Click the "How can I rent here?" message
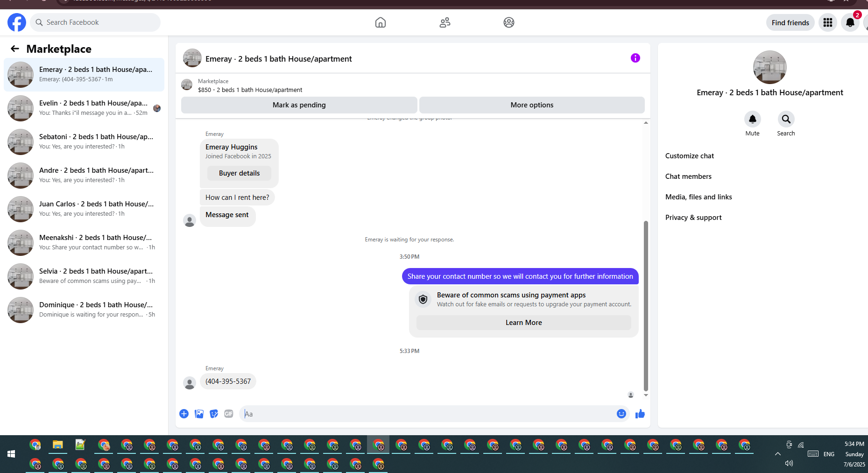The image size is (868, 473). coord(237,198)
